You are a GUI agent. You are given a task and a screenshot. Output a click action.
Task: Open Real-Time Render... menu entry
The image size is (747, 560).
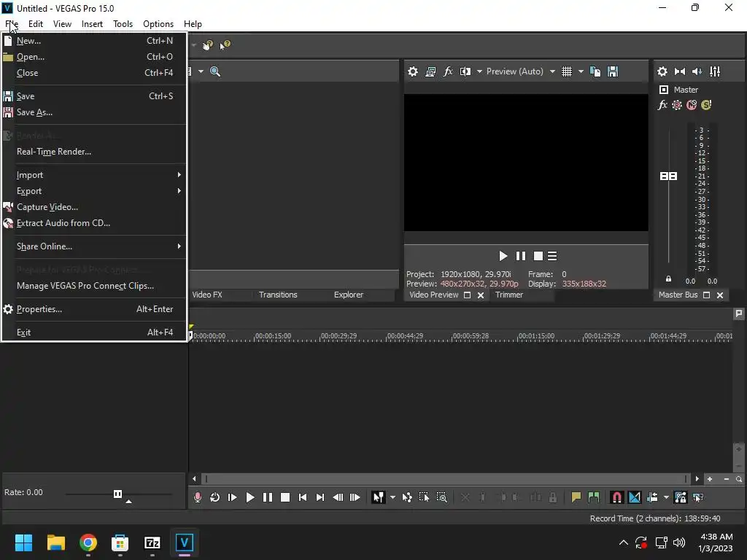[94, 152]
